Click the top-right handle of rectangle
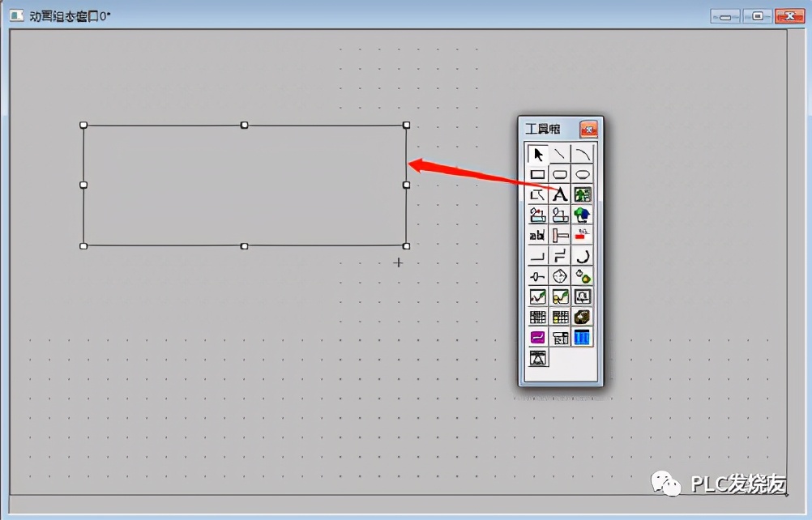 click(407, 125)
